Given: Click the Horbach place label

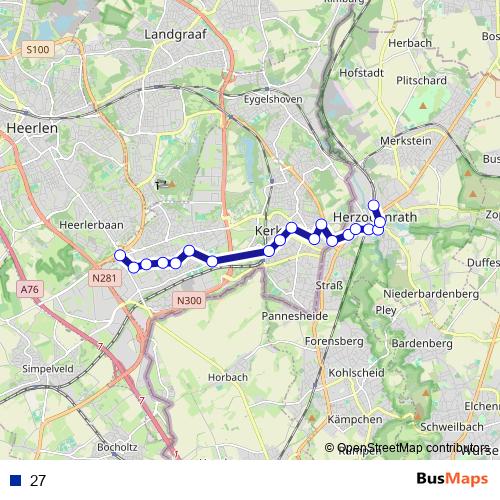Looking at the screenshot, I should (228, 377).
